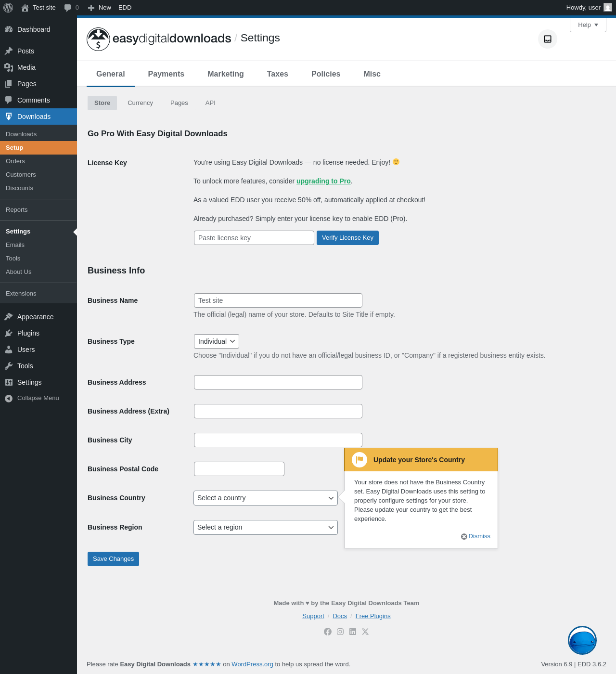Viewport: 616px width, 674px height.
Task: Click the WordPress logo in admin bar
Action: click(x=8, y=8)
